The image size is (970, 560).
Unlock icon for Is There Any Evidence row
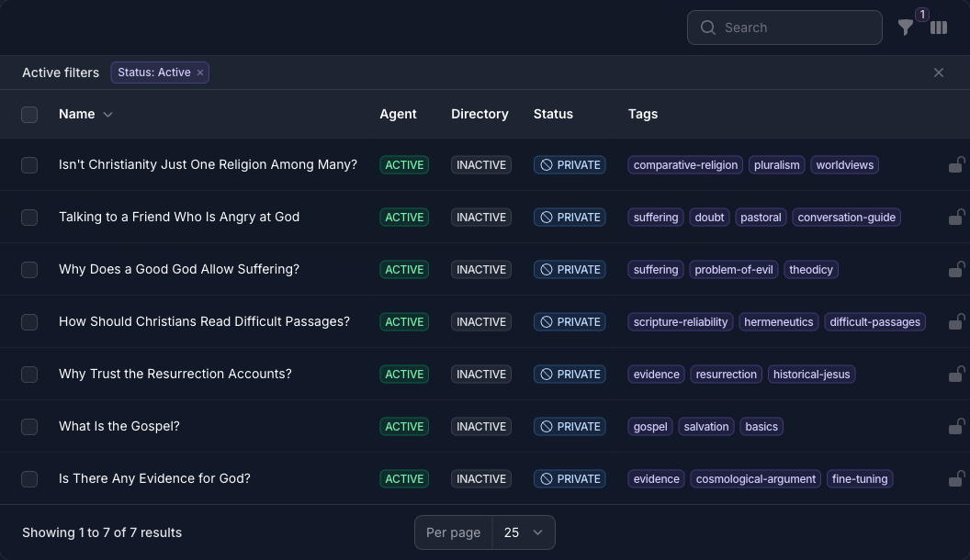coord(956,478)
